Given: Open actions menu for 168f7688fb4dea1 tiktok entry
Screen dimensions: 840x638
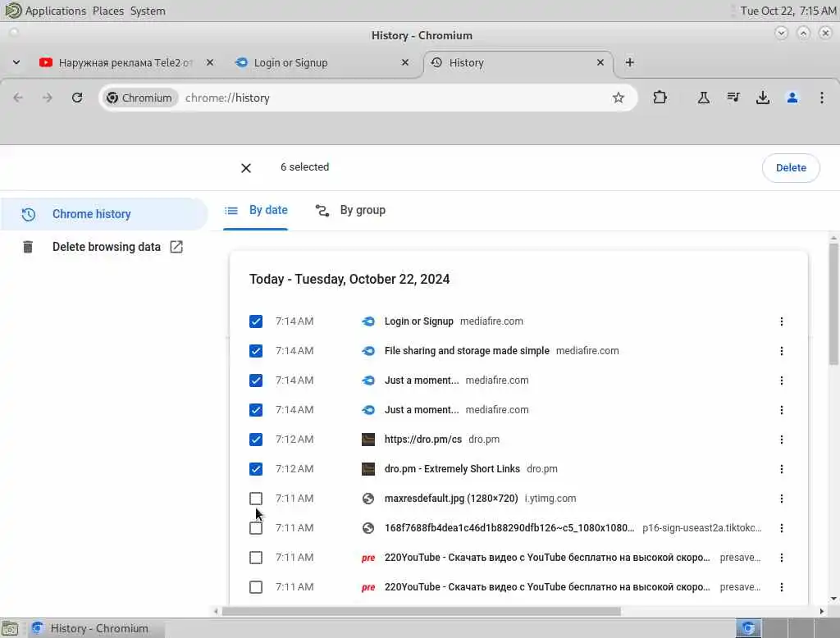Looking at the screenshot, I should (782, 527).
